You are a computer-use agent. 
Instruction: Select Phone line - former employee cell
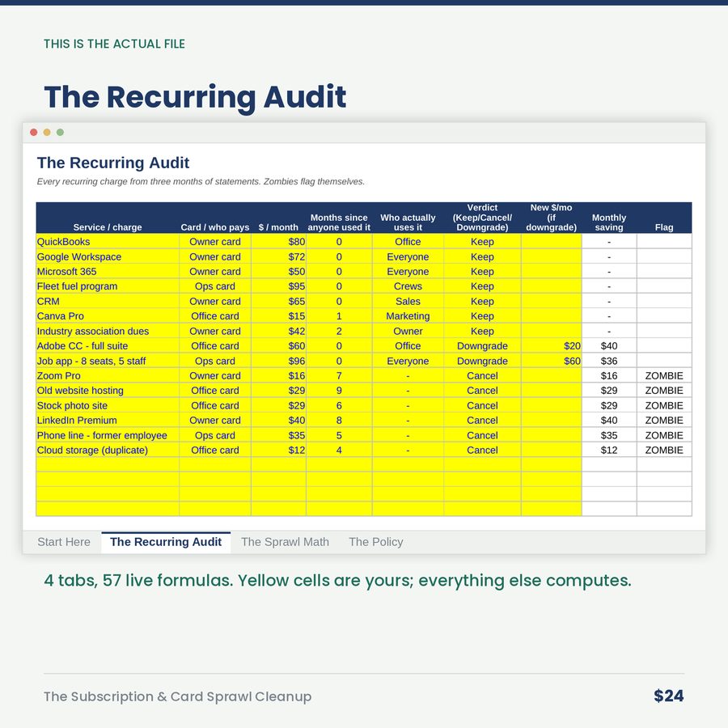(108, 435)
